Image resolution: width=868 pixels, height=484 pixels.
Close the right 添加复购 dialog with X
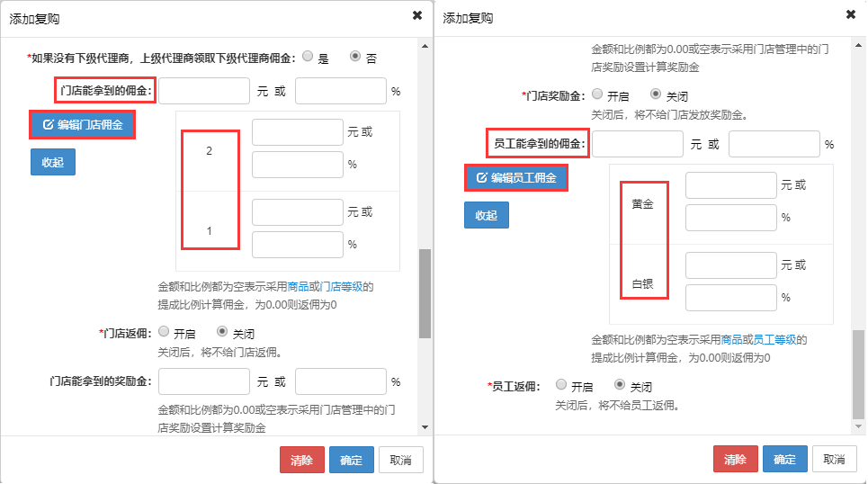click(851, 15)
